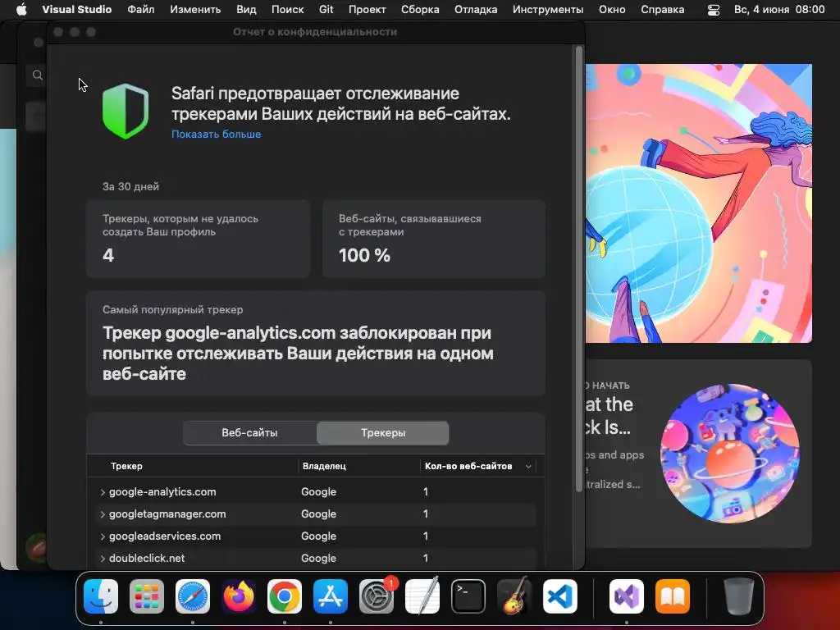The height and width of the screenshot is (630, 840).
Task: Open the Проект menu
Action: 367,10
